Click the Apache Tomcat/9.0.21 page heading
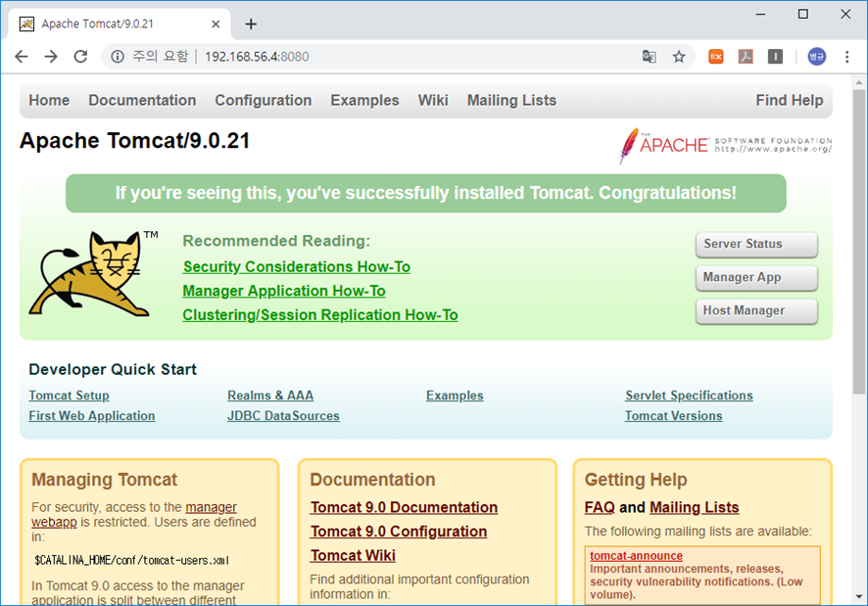868x606 pixels. 134,141
